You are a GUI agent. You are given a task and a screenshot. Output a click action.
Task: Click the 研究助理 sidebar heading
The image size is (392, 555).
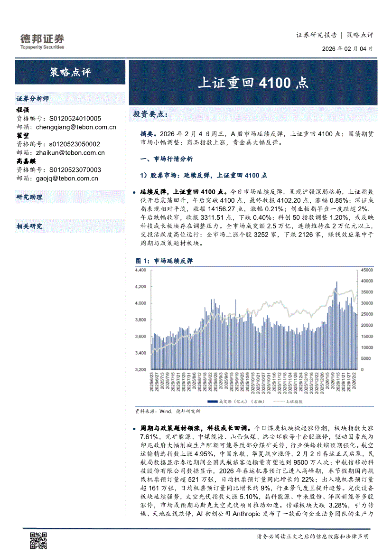pyautogui.click(x=29, y=197)
